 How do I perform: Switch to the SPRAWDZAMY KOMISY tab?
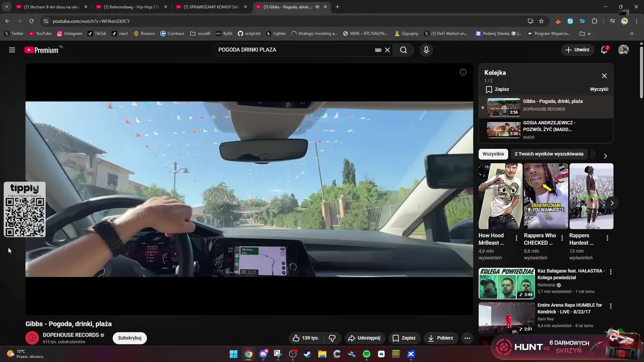click(x=211, y=7)
